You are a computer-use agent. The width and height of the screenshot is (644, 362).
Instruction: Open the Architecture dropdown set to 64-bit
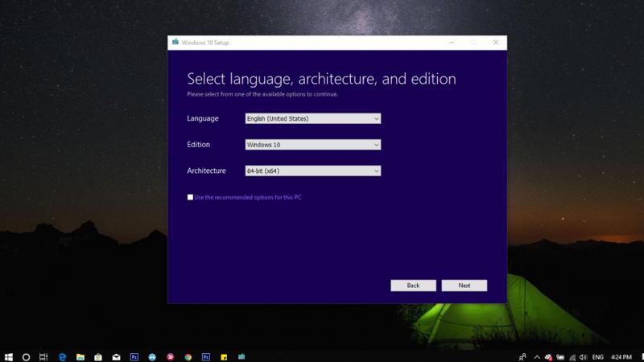(312, 171)
